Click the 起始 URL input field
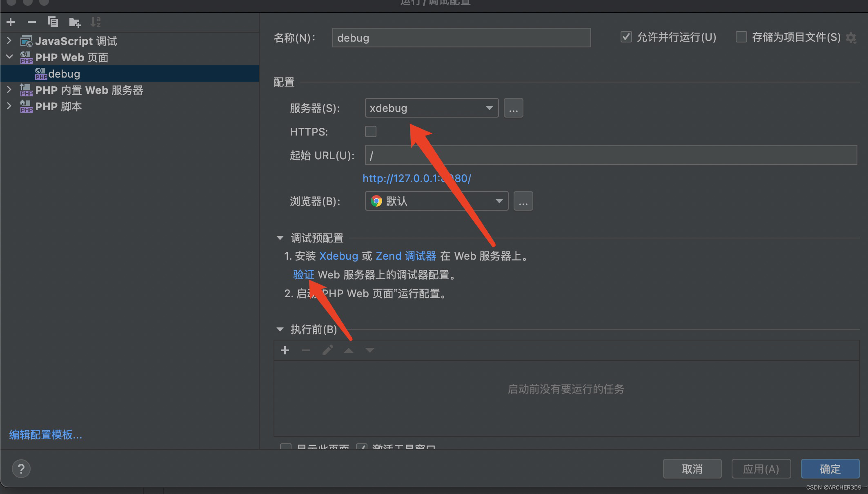 (x=610, y=156)
